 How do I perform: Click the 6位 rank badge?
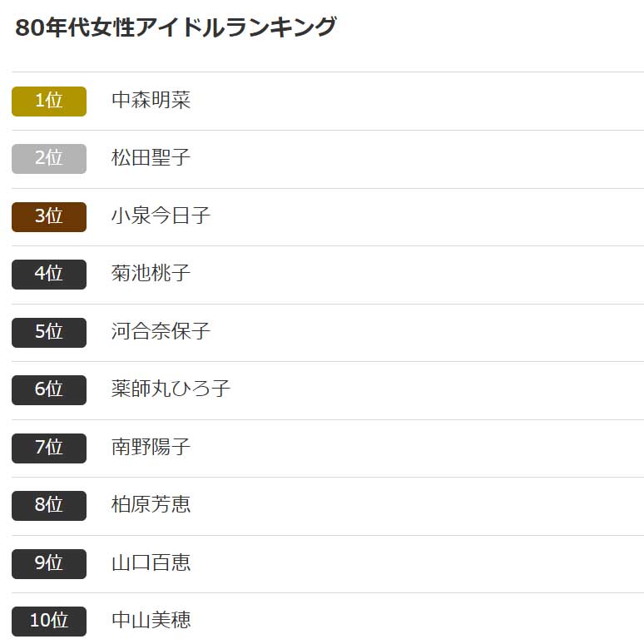(x=49, y=389)
